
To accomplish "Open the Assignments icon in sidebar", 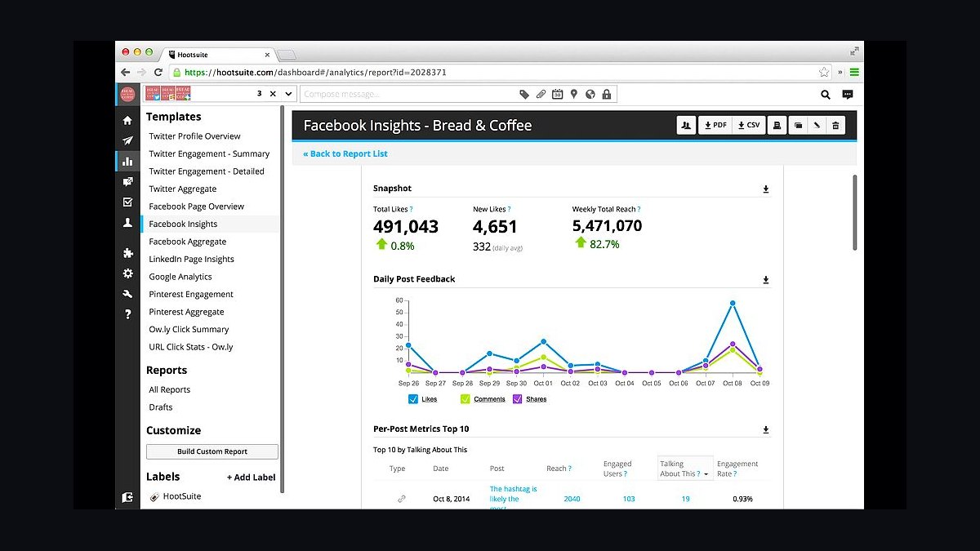I will click(x=127, y=181).
